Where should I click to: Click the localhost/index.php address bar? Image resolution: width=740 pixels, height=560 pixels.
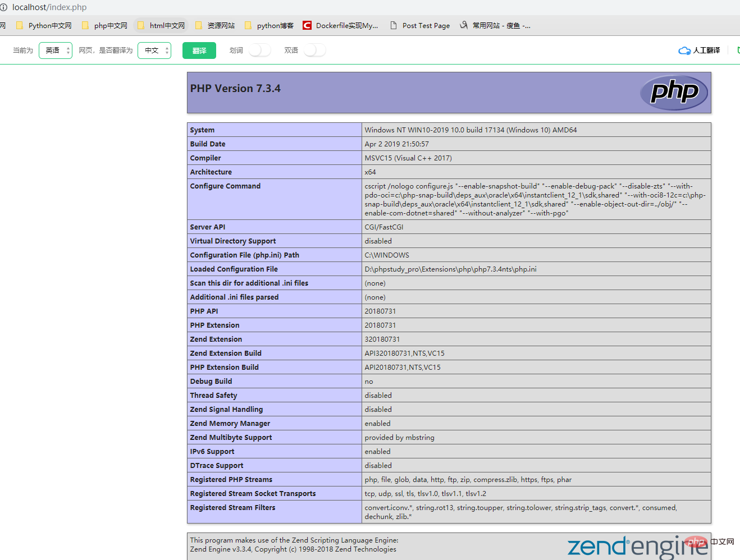[x=49, y=7]
